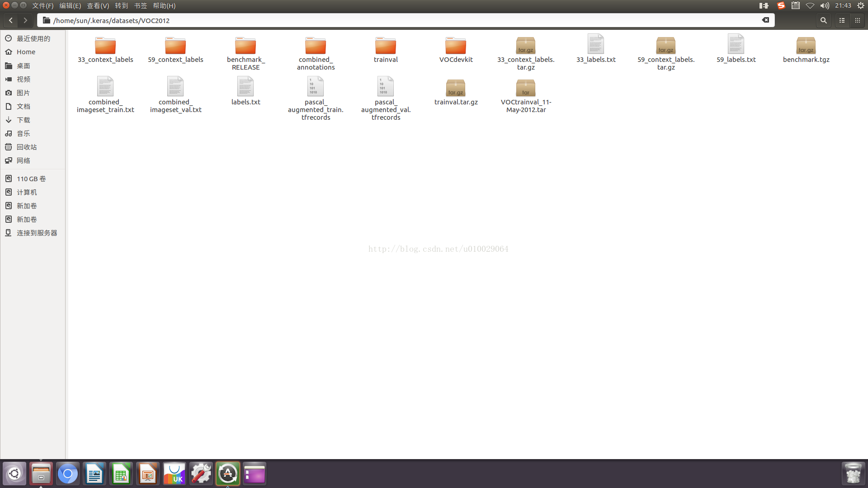The width and height of the screenshot is (868, 488).
Task: Go to Home in sidebar
Action: coord(33,52)
